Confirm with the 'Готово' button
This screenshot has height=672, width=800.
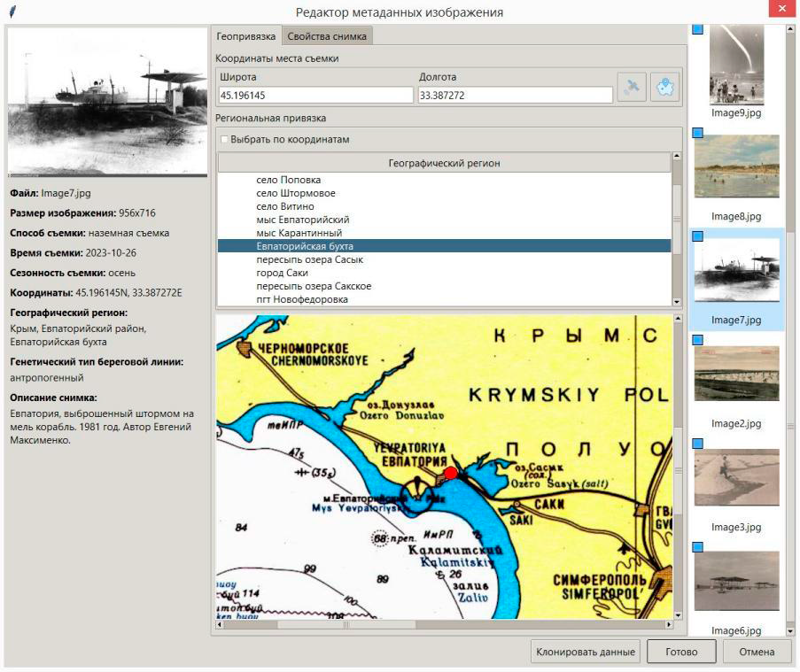tap(681, 652)
